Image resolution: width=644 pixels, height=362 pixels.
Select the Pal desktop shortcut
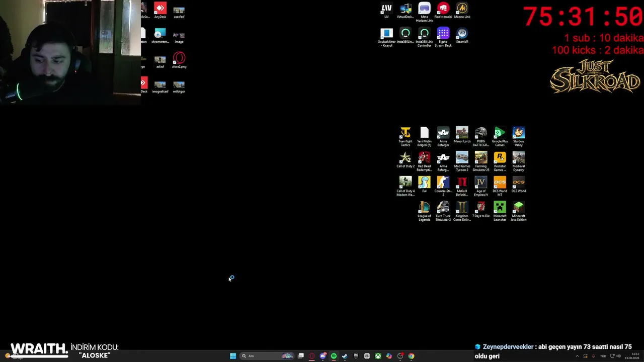coord(424,185)
